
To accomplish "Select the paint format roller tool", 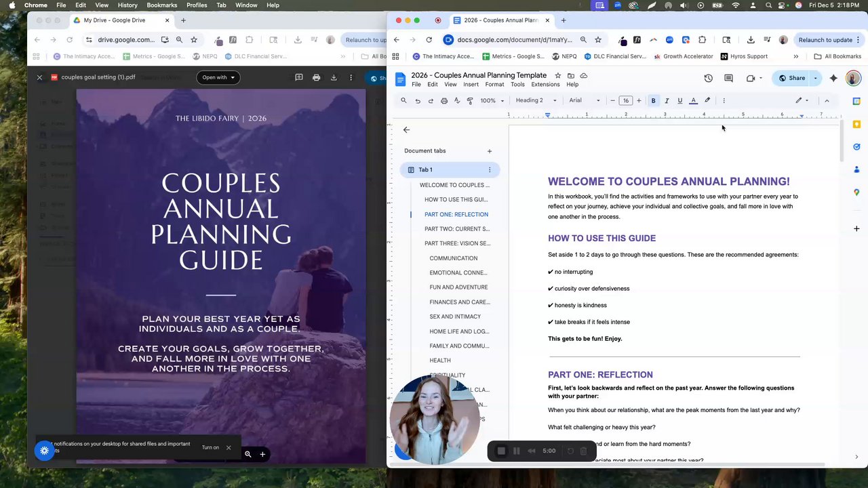I will pos(470,100).
